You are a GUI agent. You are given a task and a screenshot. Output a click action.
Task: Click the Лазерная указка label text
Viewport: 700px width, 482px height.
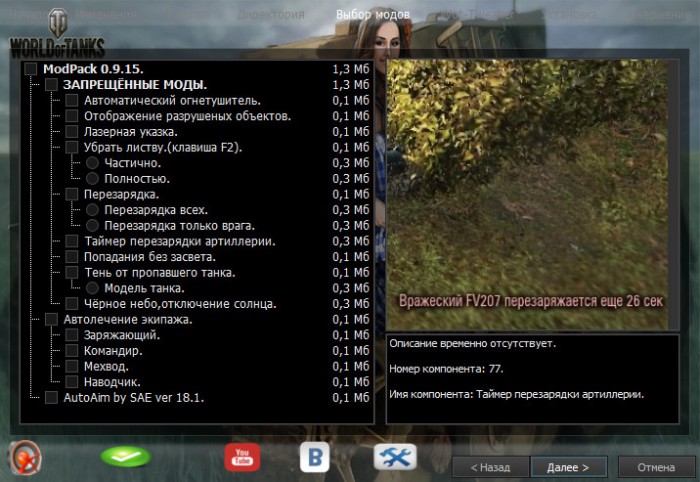tap(131, 132)
